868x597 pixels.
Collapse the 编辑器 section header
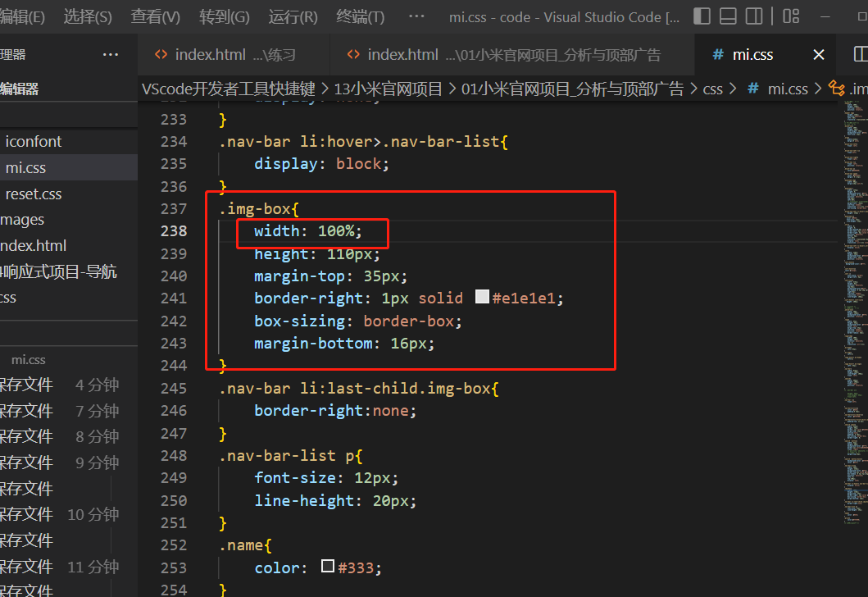point(69,89)
